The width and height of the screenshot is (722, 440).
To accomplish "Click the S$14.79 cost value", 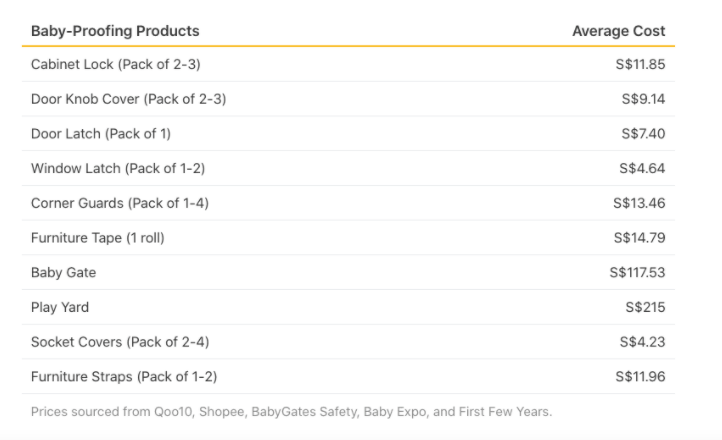I will coord(641,238).
